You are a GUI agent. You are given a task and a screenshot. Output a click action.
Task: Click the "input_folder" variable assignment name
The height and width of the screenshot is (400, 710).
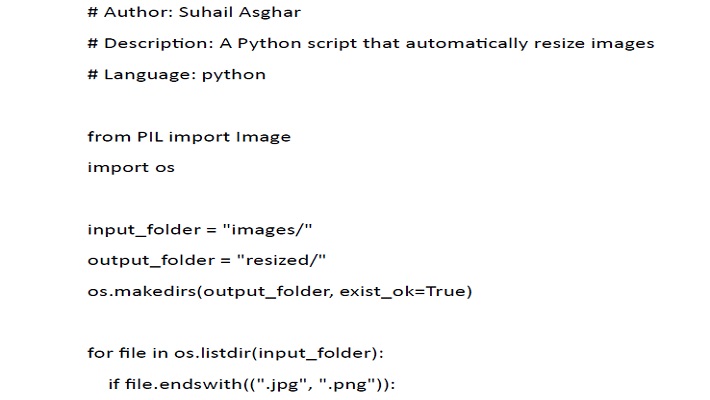point(143,229)
